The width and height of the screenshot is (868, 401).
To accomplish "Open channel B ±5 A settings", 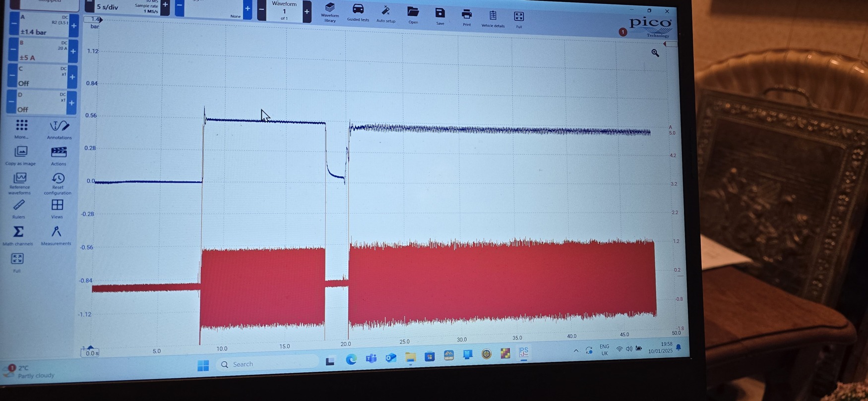I will point(43,51).
